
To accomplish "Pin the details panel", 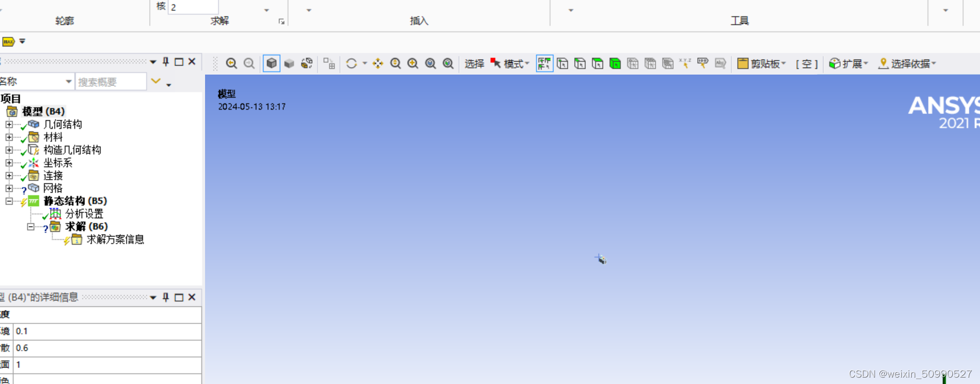I will tap(166, 297).
